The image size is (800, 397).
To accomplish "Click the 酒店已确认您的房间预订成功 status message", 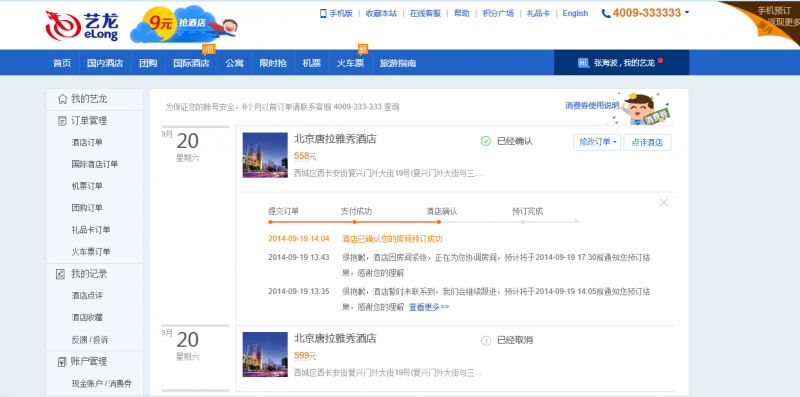I will tap(392, 239).
